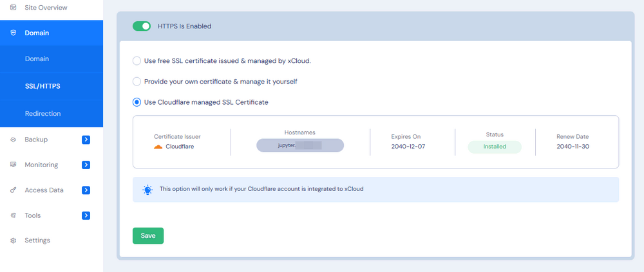
Task: Click the Renew Date label
Action: pos(573,136)
